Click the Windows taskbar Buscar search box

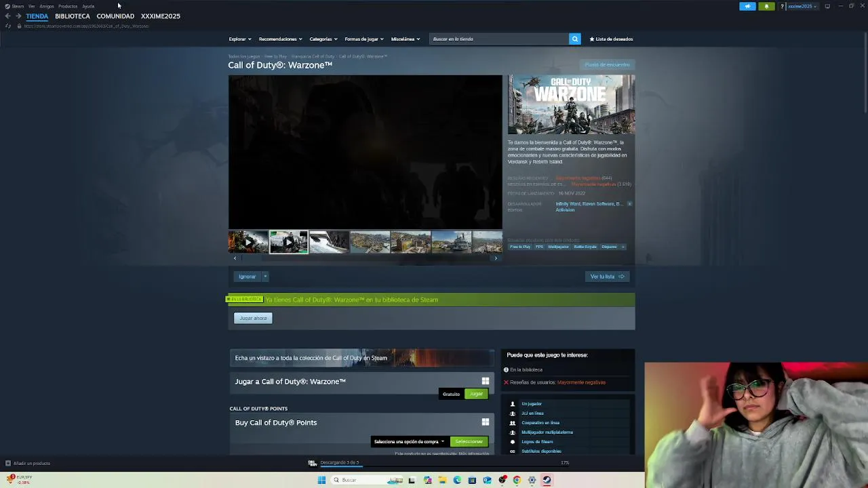click(366, 480)
